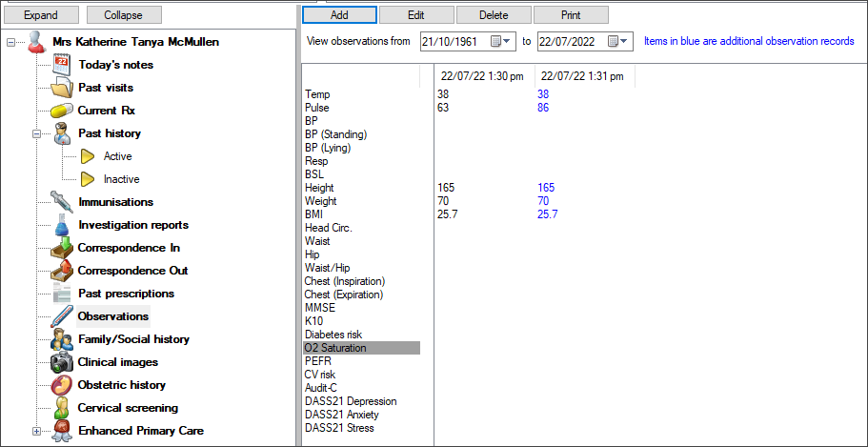
Task: Collapse the Past history tree node
Action: (37, 133)
